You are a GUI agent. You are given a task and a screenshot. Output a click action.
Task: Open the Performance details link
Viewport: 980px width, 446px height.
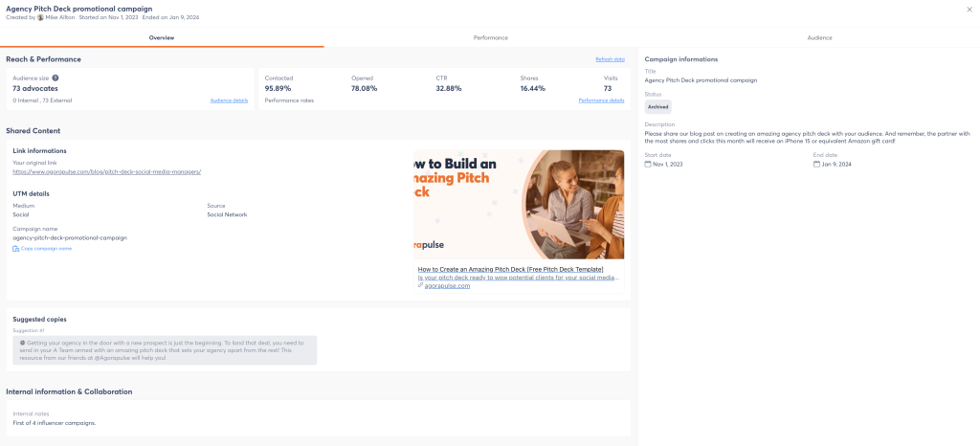click(601, 100)
